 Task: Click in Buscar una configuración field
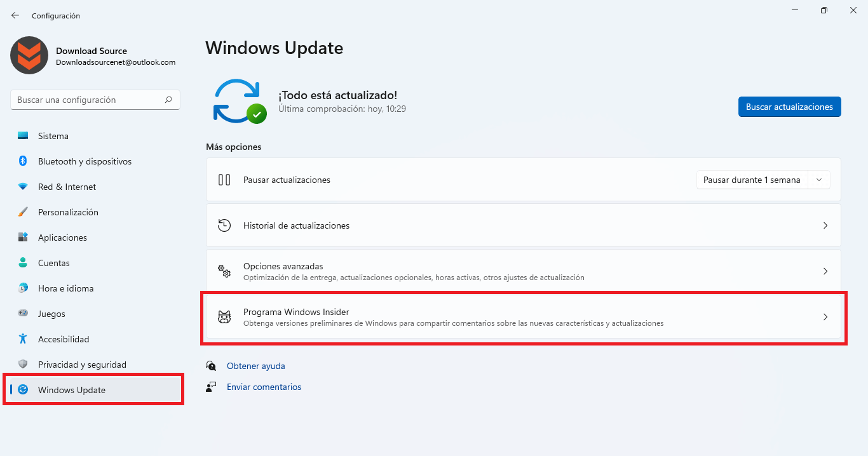tap(95, 100)
